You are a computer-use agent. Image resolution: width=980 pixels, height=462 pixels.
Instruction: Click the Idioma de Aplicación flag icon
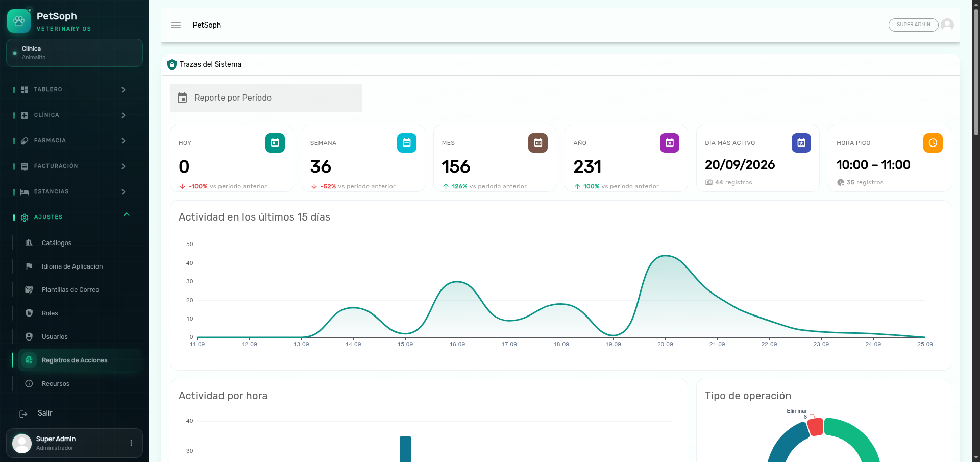coord(29,266)
